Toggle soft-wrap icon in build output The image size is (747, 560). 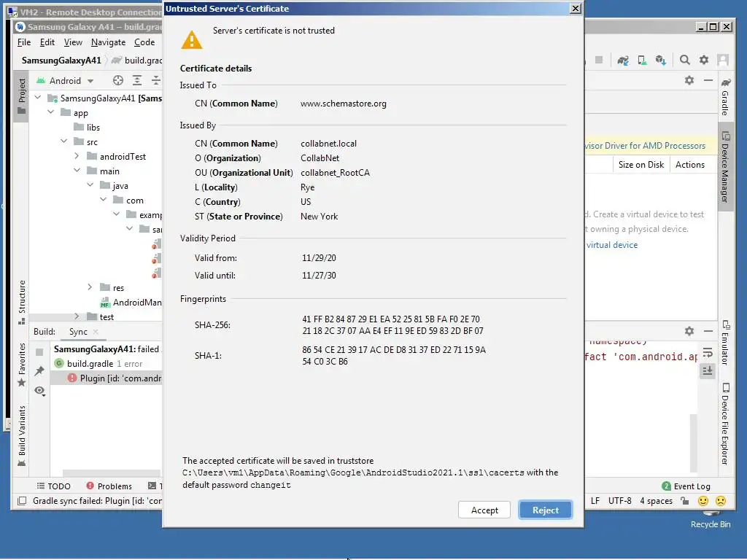click(708, 353)
